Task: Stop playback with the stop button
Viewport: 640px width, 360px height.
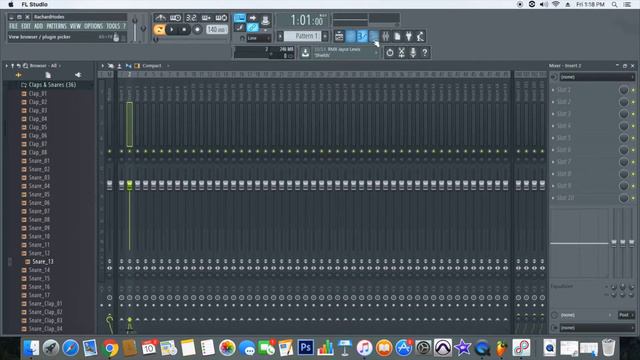Action: [184, 29]
